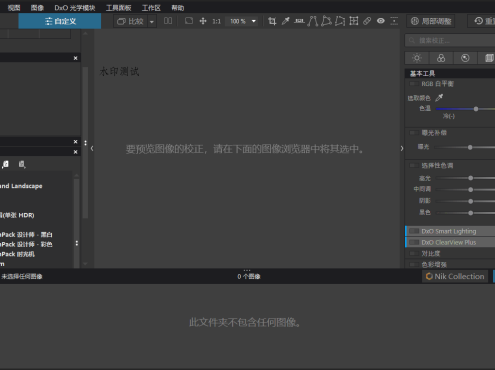Select the force parallels perspective tool
This screenshot has height=370, width=495.
pyautogui.click(x=313, y=21)
